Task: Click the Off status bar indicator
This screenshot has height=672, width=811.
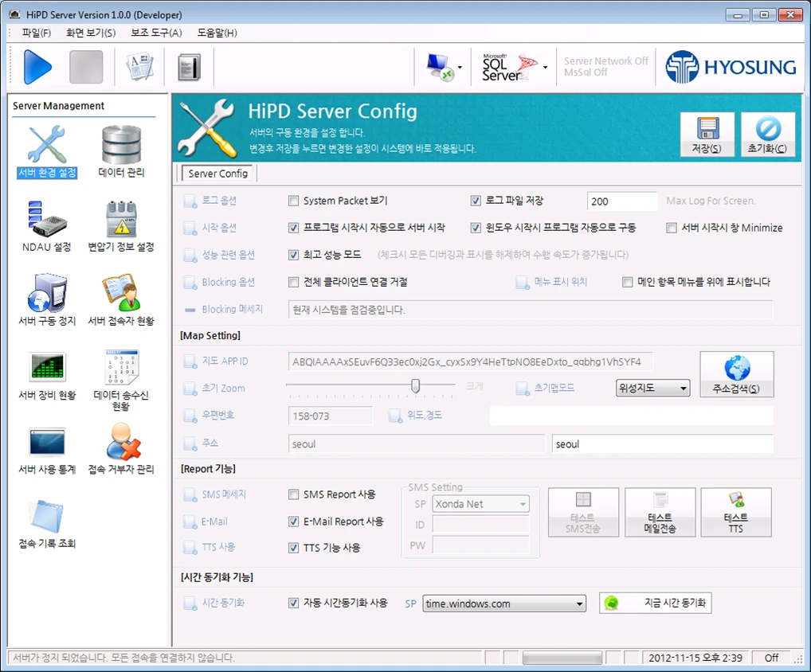Action: click(771, 658)
